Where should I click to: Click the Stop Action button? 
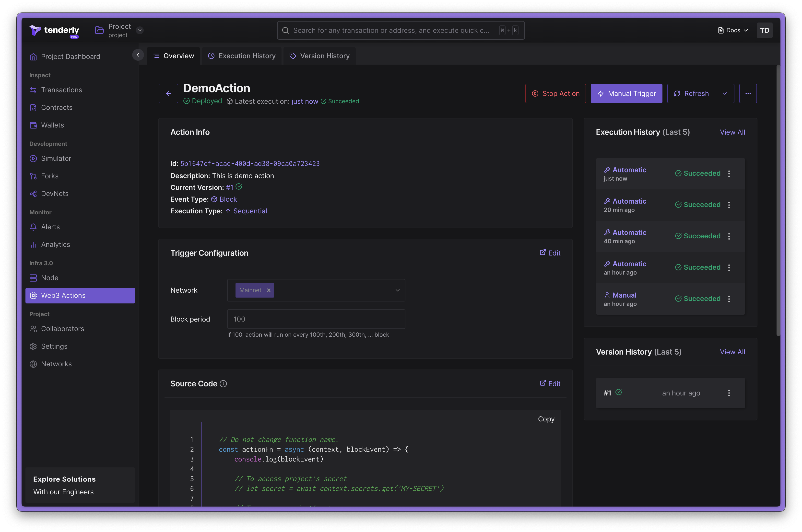click(555, 94)
